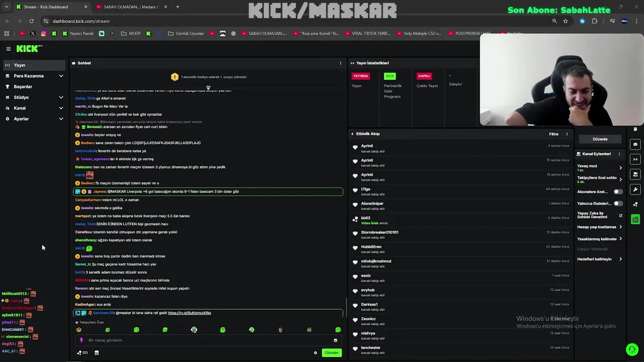
Task: Open Hesap yaşı kısıtlaması options
Action: point(620,227)
